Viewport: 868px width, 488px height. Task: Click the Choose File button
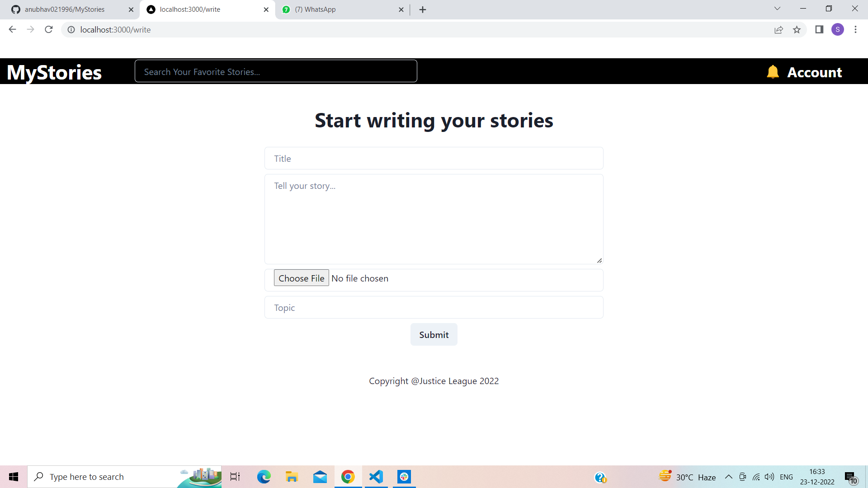tap(301, 278)
